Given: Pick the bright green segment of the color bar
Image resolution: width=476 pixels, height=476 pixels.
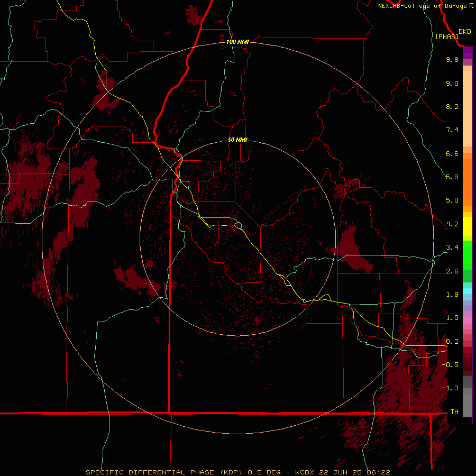Looking at the screenshot, I should pyautogui.click(x=467, y=255).
